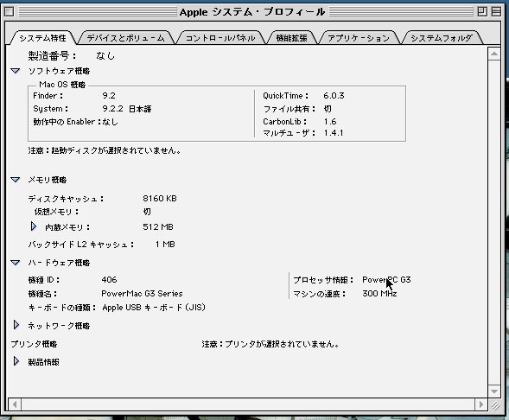Click the window close box

tap(10, 12)
